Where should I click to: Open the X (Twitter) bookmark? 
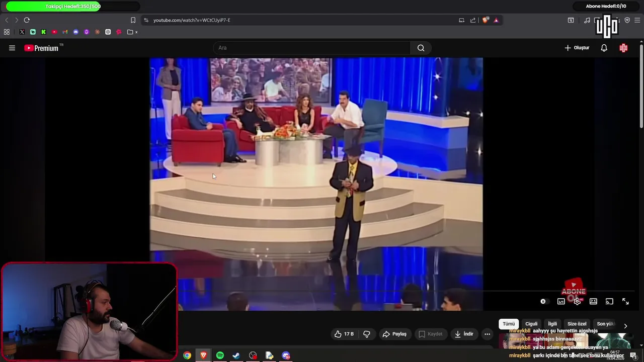tap(22, 32)
